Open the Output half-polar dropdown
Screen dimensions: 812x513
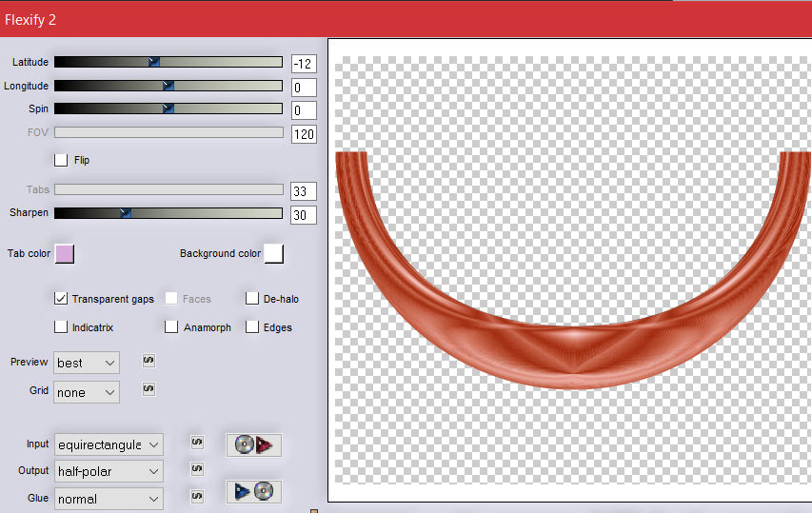109,471
